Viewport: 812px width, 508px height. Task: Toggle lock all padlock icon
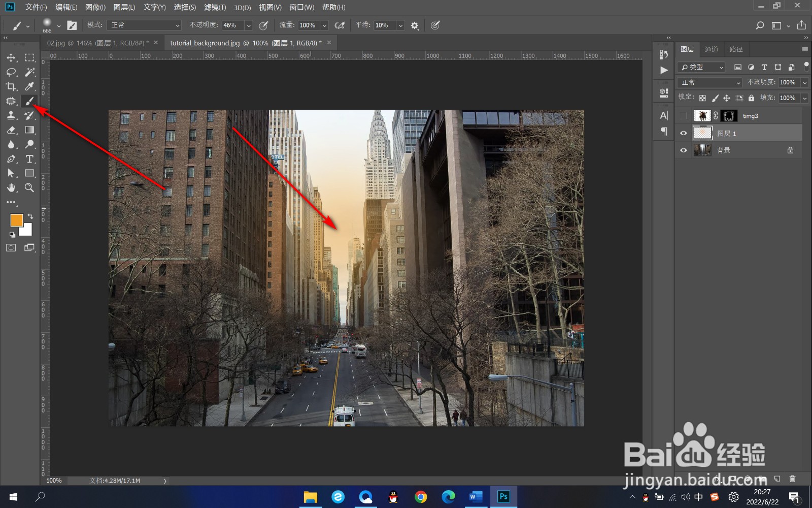pos(751,98)
